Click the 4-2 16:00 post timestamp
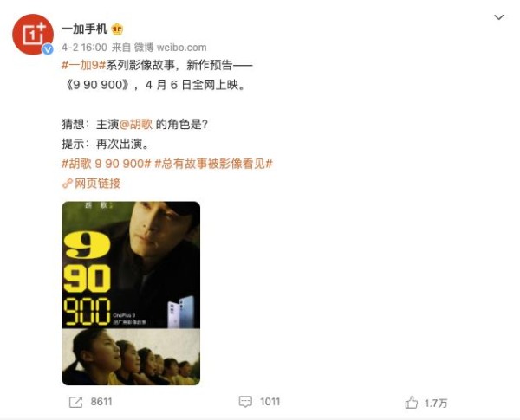The height and width of the screenshot is (420, 520). (x=84, y=48)
